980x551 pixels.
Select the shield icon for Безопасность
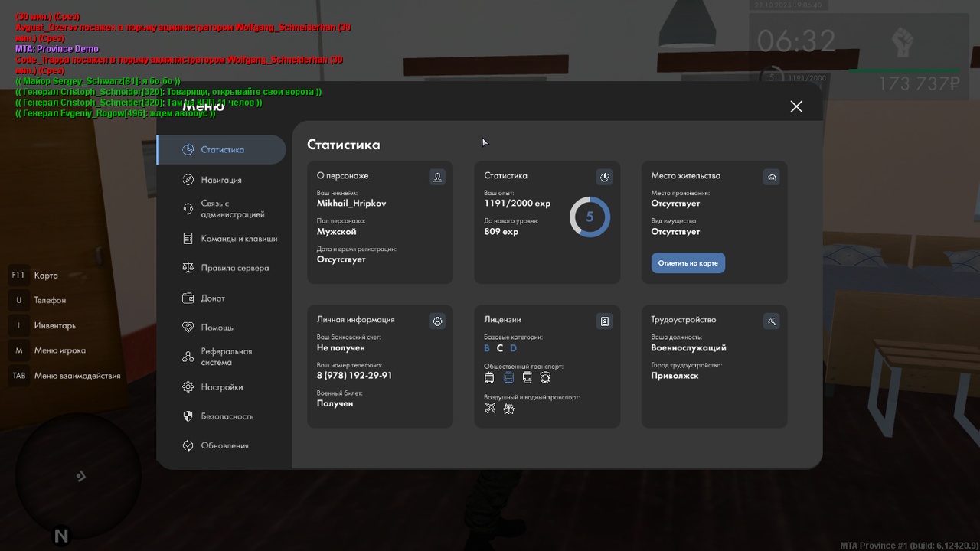[188, 416]
